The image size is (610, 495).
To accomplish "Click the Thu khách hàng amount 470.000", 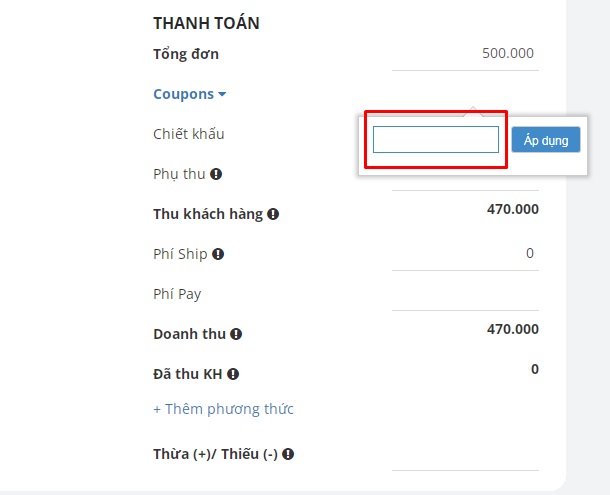I will 512,209.
